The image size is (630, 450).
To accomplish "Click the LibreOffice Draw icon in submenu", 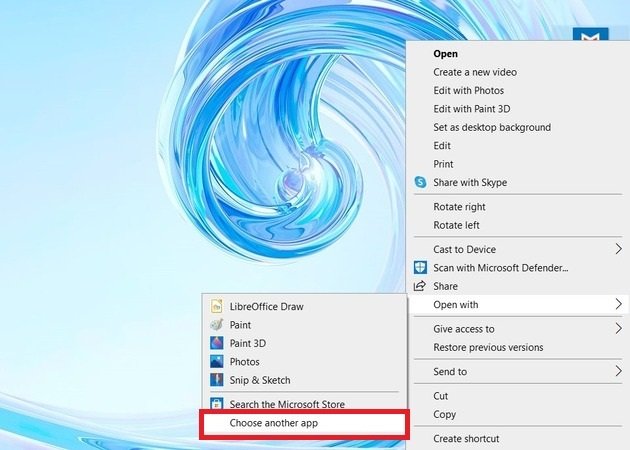I will click(217, 306).
